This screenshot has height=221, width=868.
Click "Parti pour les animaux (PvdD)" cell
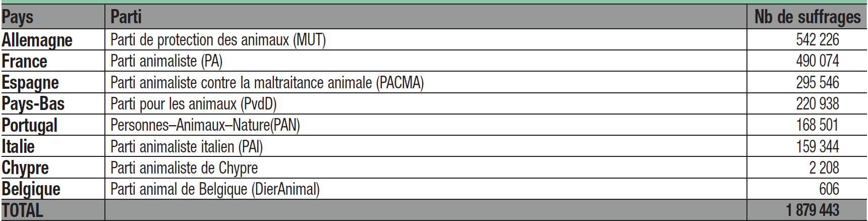coord(194,104)
